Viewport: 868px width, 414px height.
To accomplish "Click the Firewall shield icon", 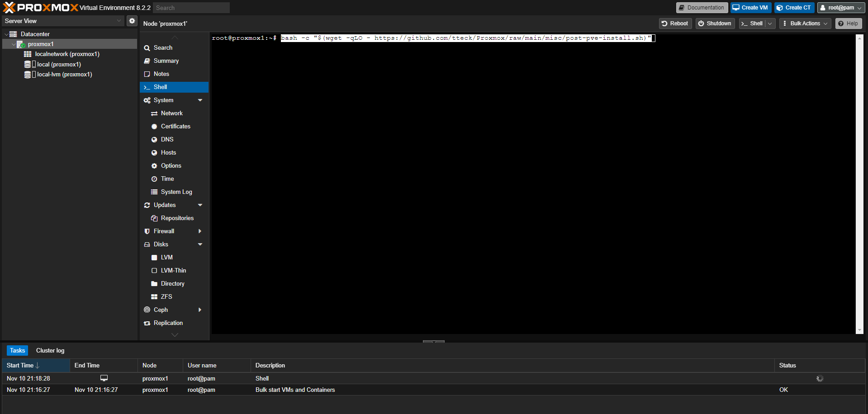I will [147, 231].
